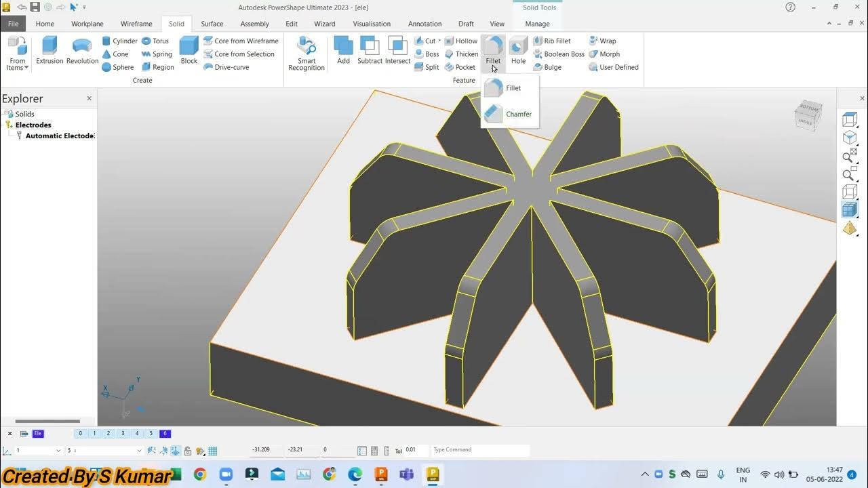This screenshot has width=868, height=488.
Task: Click the X coordinate field -31.209
Action: pyautogui.click(x=266, y=450)
